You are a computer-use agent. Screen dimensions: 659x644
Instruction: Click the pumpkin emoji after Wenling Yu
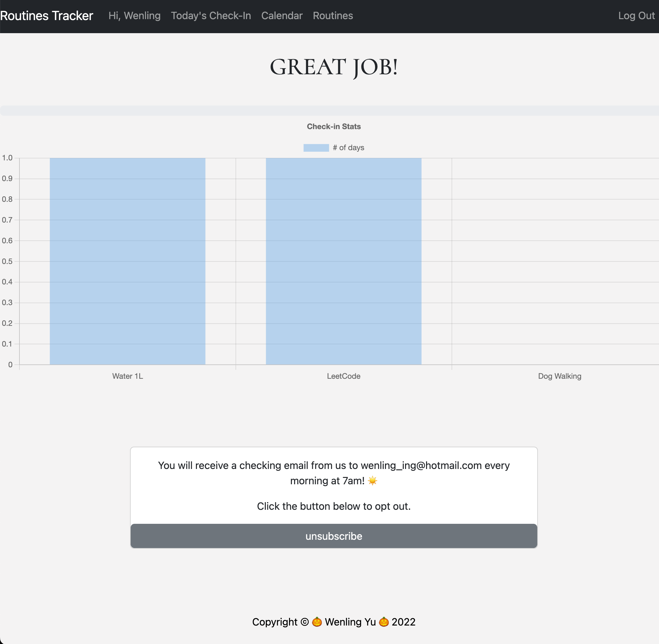[384, 622]
